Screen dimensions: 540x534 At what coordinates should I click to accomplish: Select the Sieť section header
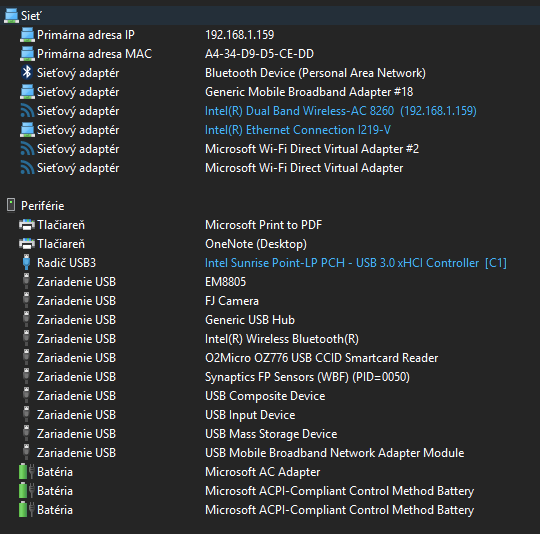(270, 16)
